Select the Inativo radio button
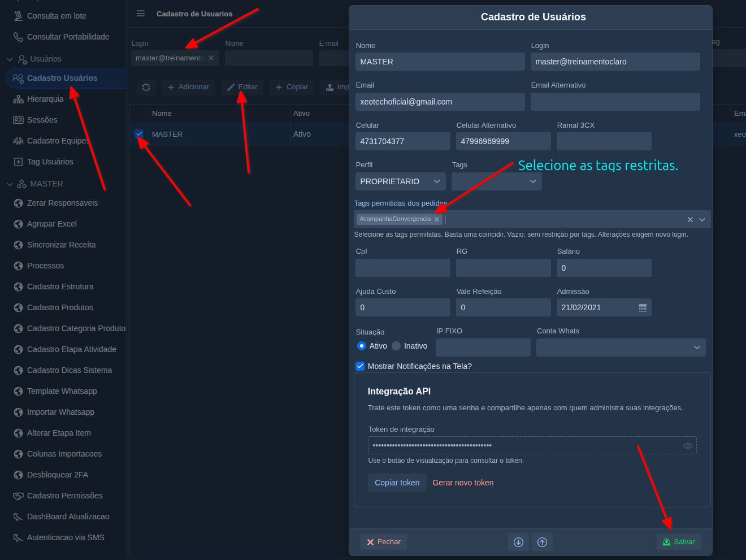 pos(396,346)
